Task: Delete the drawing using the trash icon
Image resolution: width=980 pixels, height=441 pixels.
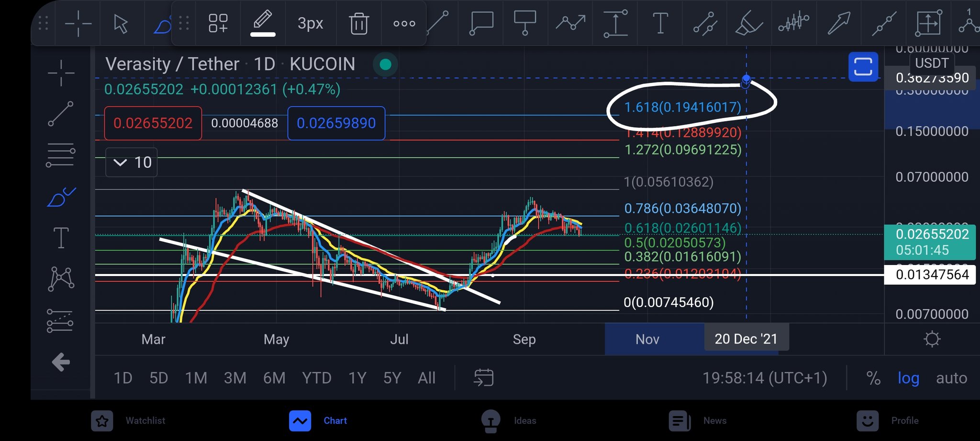Action: pyautogui.click(x=359, y=23)
